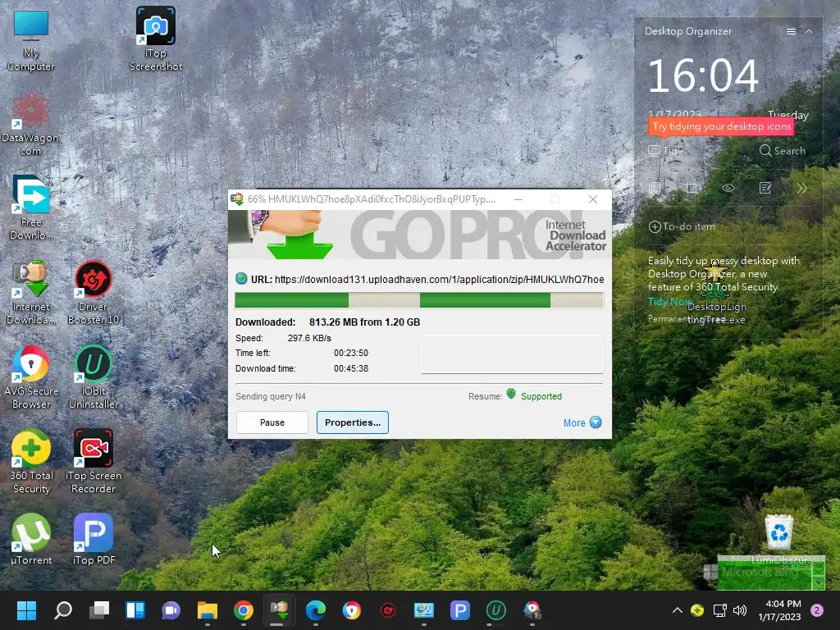This screenshot has height=630, width=840.
Task: Open iTop Screenshot desktop shortcut
Action: pos(155,39)
